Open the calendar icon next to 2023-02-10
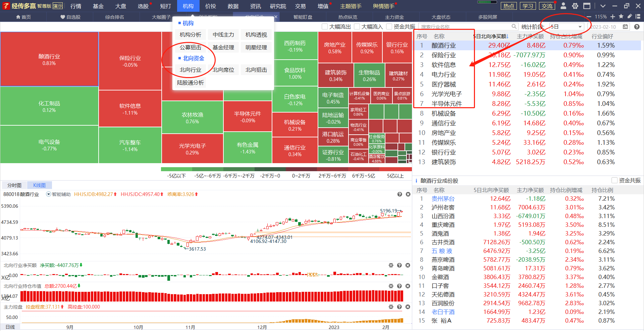 [625, 27]
